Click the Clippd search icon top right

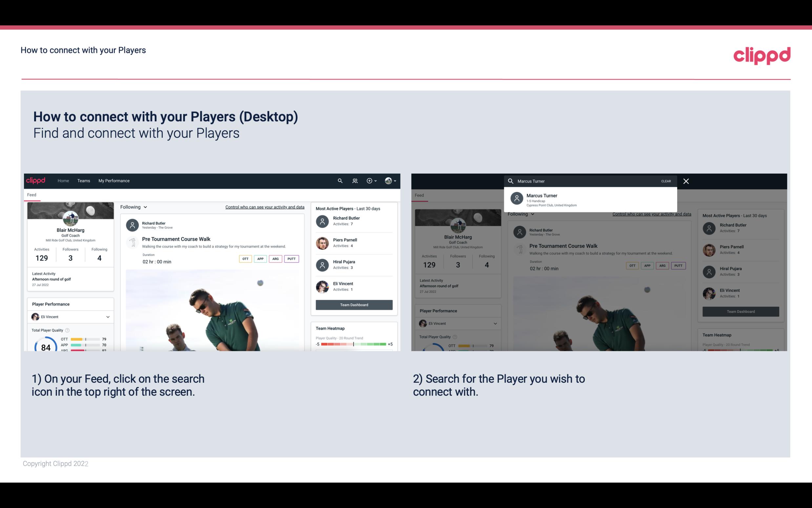pos(339,181)
